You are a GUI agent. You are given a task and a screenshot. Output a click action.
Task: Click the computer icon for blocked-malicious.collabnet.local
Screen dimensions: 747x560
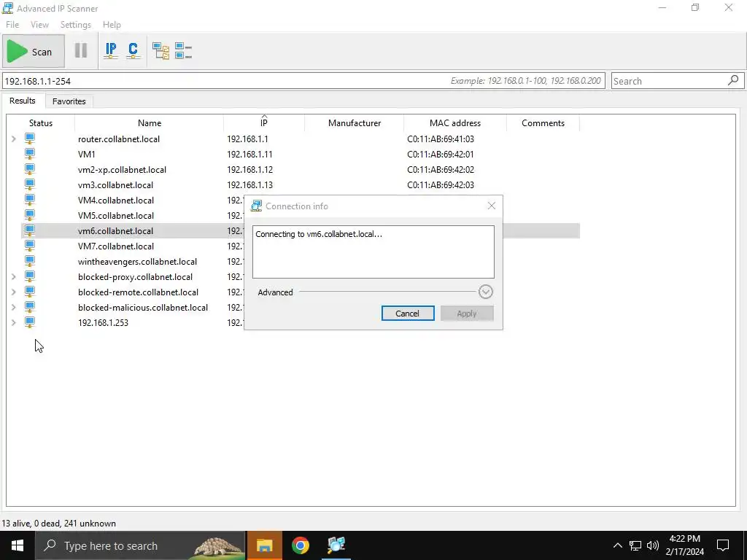(x=29, y=307)
